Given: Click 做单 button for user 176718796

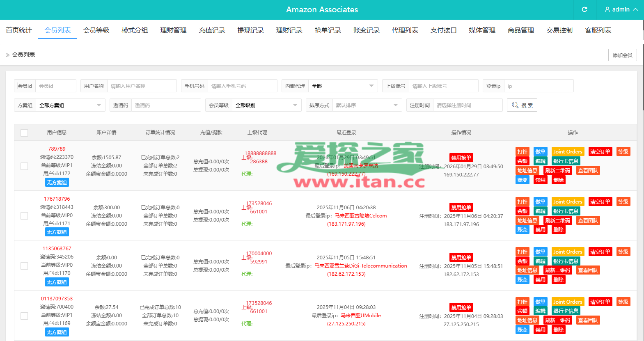Looking at the screenshot, I should 540,202.
